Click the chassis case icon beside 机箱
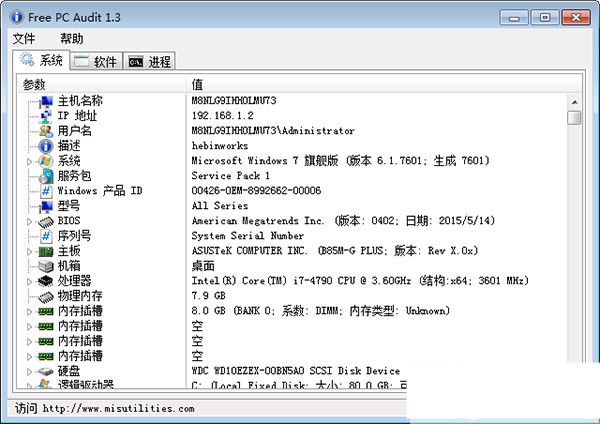Viewport: 600px width, 424px height. click(46, 266)
